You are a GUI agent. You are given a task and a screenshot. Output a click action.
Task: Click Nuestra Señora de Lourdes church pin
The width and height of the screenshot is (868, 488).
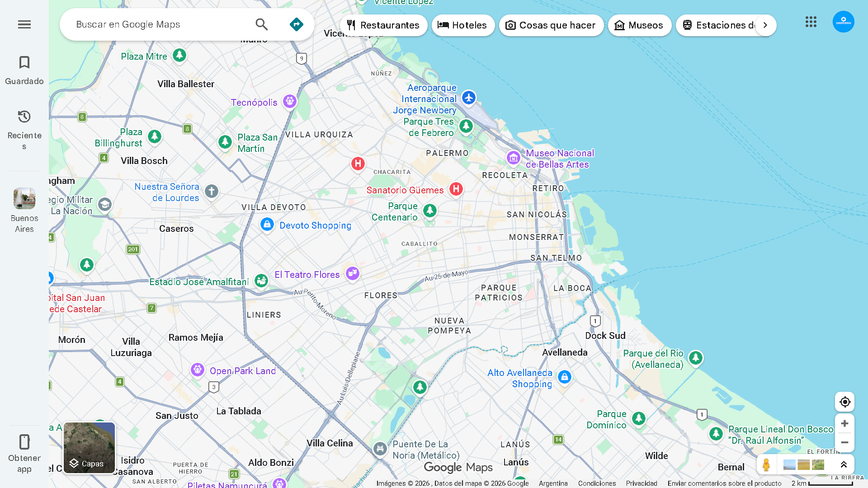(x=212, y=191)
